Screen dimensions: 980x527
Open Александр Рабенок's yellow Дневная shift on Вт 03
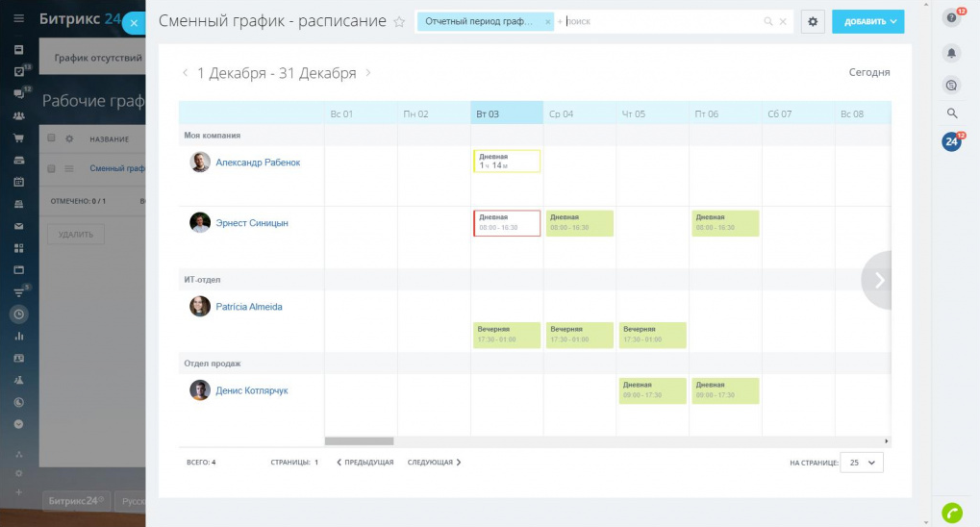click(x=506, y=162)
